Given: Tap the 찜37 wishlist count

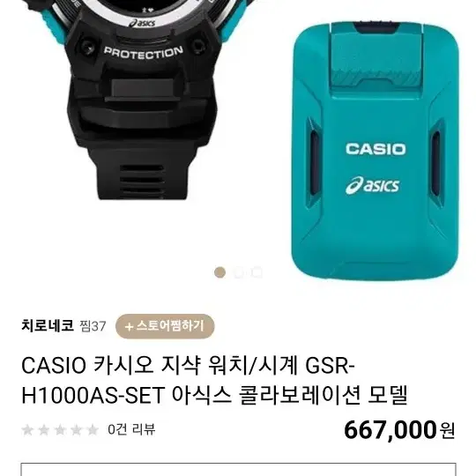Looking at the screenshot, I should pyautogui.click(x=93, y=326).
